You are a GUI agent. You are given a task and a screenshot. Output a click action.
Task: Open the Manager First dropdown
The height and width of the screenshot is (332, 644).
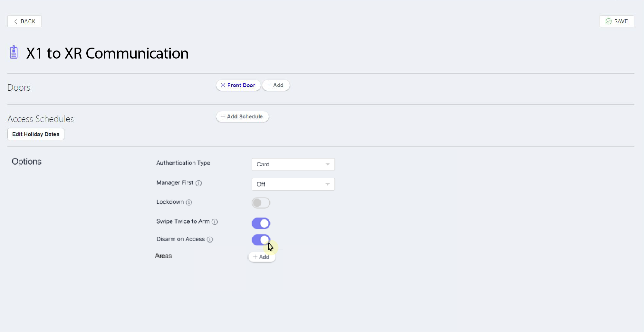point(293,184)
